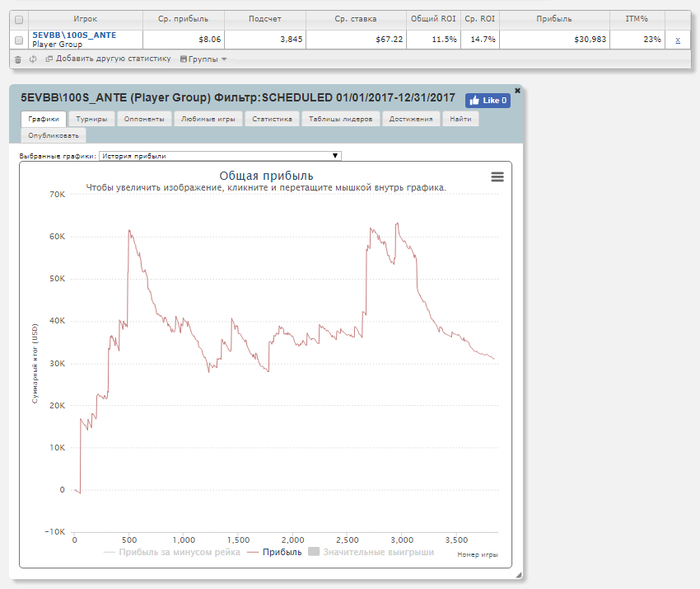Click the refresh icon beside the trash
This screenshot has height=589, width=700.
pyautogui.click(x=33, y=59)
